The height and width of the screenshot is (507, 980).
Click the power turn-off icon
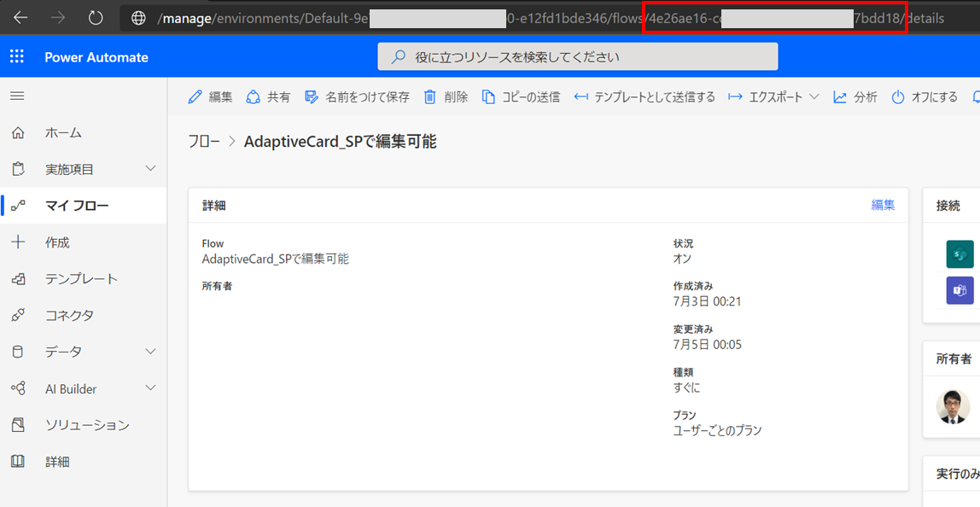(898, 97)
